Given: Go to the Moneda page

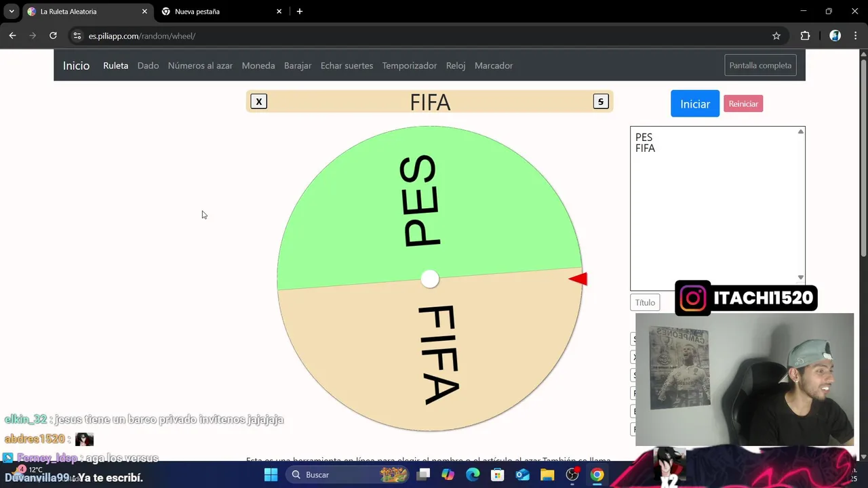Looking at the screenshot, I should [x=258, y=66].
